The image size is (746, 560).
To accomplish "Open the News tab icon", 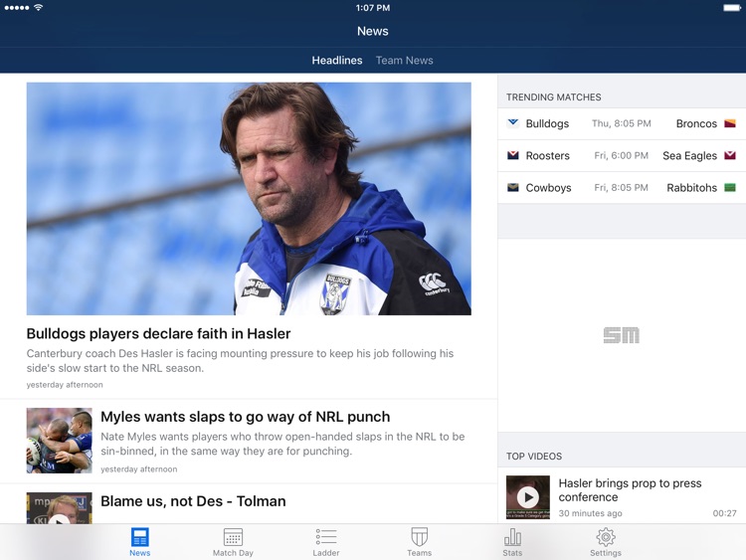I will (x=140, y=538).
